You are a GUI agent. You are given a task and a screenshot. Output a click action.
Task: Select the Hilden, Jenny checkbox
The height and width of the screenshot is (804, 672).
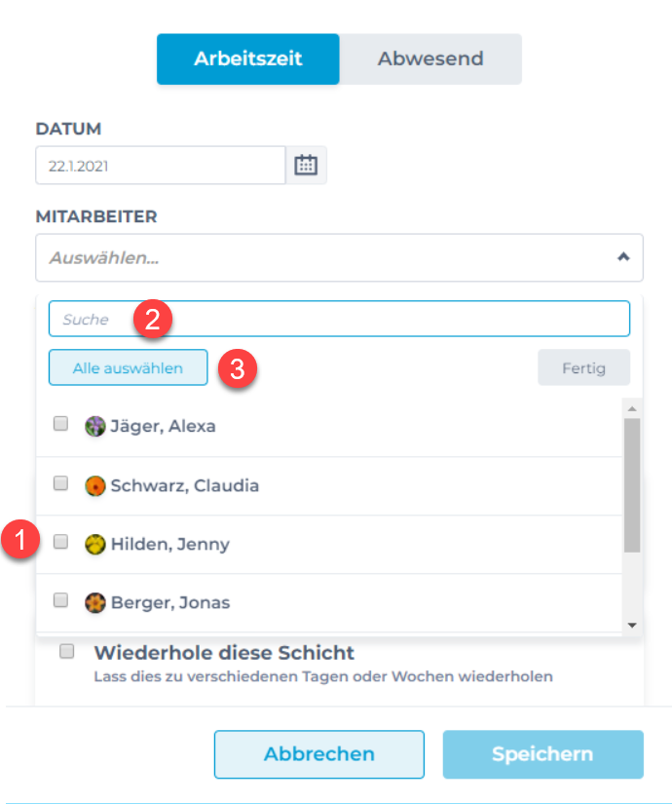click(60, 542)
